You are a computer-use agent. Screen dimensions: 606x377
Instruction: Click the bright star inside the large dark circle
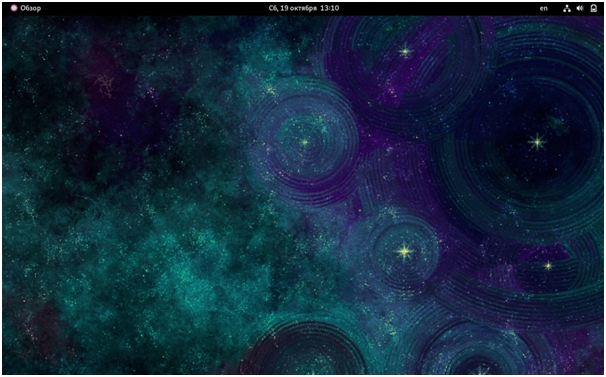(537, 143)
